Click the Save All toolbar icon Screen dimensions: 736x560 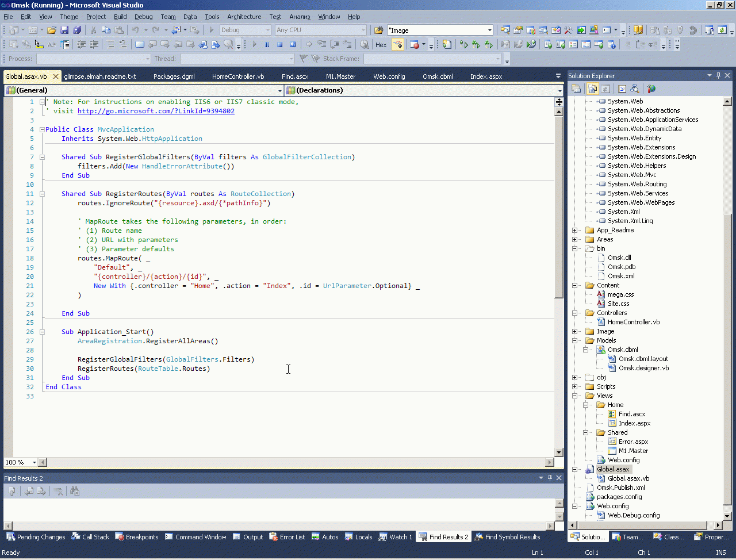point(76,30)
